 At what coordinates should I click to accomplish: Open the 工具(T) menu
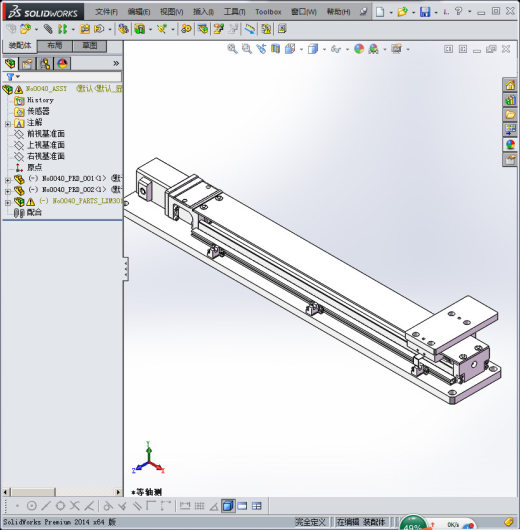234,12
